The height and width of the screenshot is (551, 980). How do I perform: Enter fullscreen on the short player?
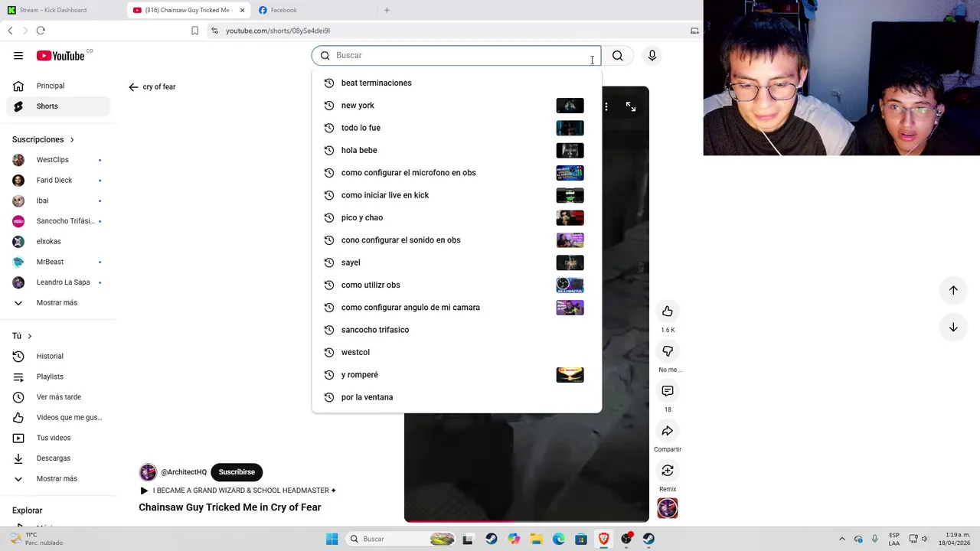631,107
